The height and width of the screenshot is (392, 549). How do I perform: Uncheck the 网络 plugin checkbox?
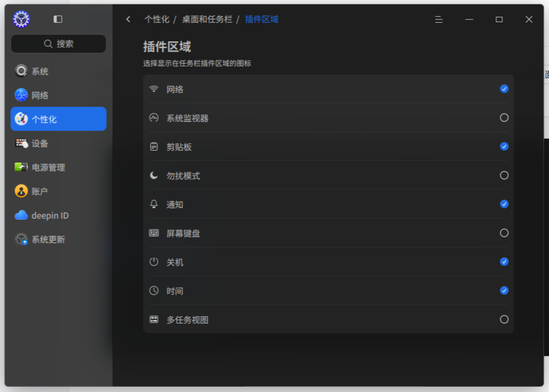tap(504, 89)
